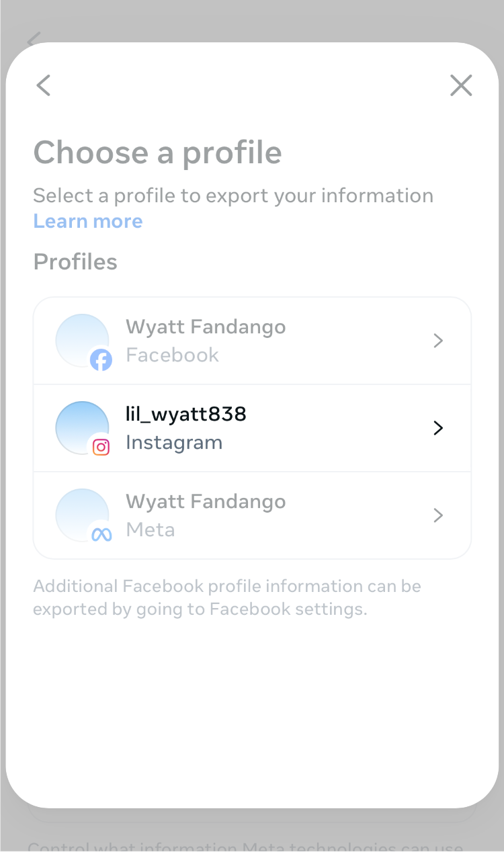Click the gray Instagram label under username
504x852 pixels.
(x=174, y=442)
